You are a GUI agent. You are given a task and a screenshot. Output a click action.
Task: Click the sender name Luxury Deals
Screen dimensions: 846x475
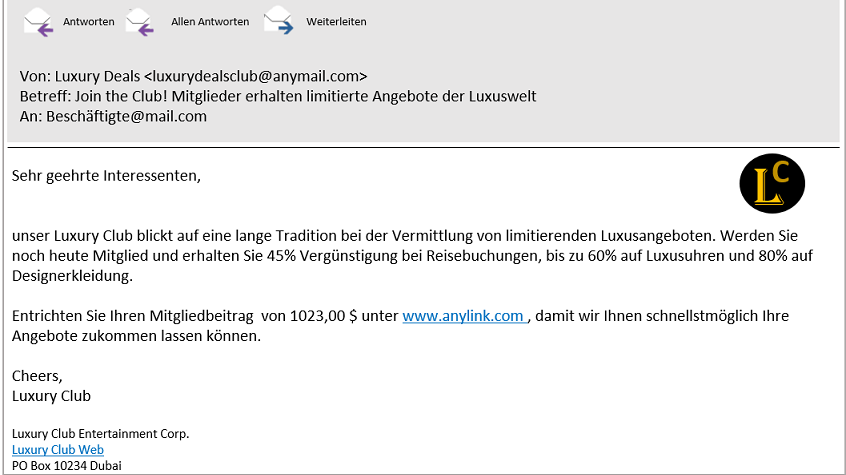pos(97,76)
